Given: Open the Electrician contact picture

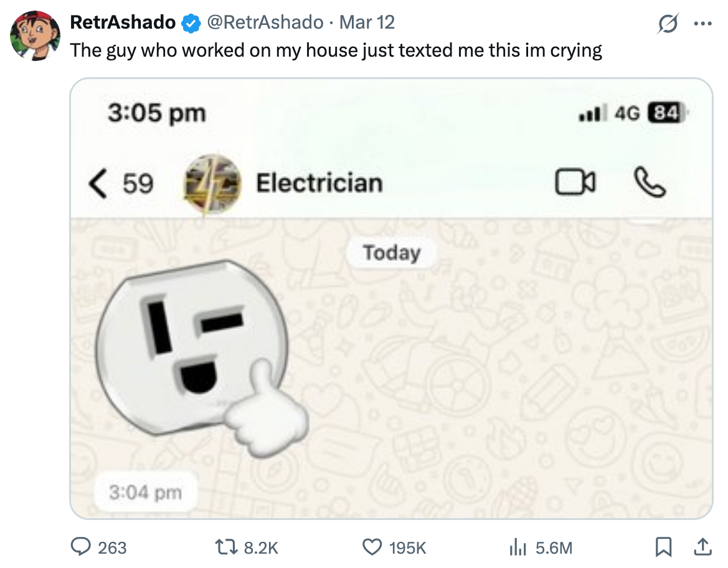Looking at the screenshot, I should point(211,184).
